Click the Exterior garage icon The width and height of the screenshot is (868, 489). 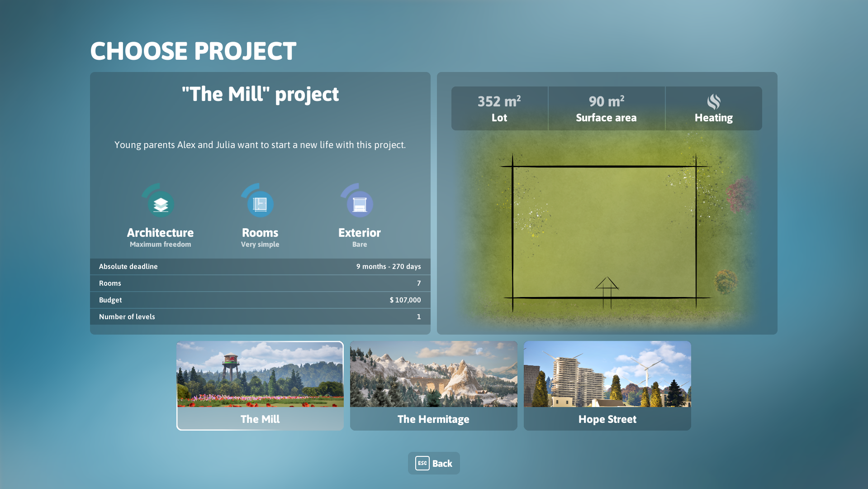(360, 204)
